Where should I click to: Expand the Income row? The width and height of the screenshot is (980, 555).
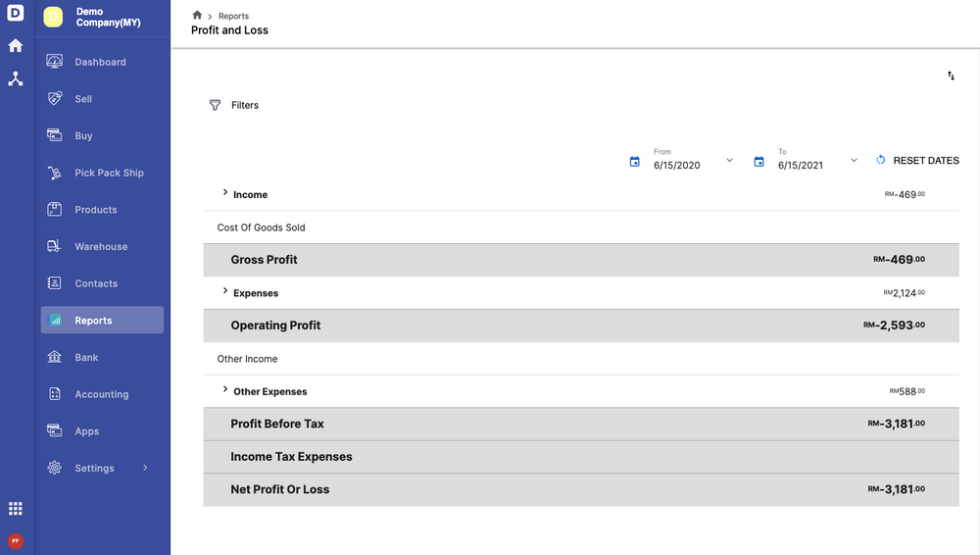225,193
